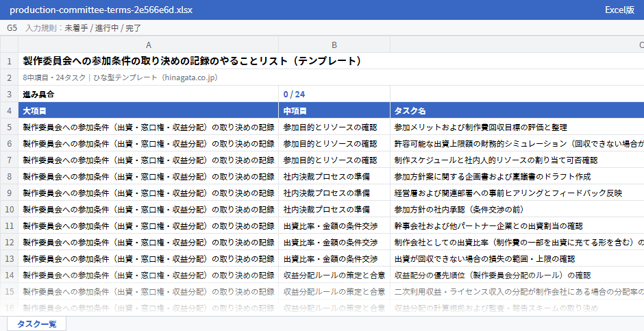Select row 5 header

[x=9, y=127]
